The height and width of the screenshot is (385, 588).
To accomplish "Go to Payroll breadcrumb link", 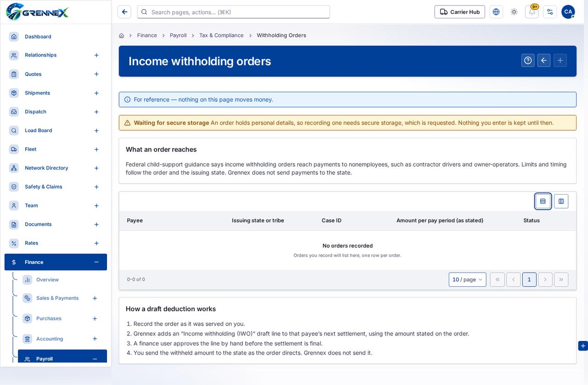I will (178, 35).
